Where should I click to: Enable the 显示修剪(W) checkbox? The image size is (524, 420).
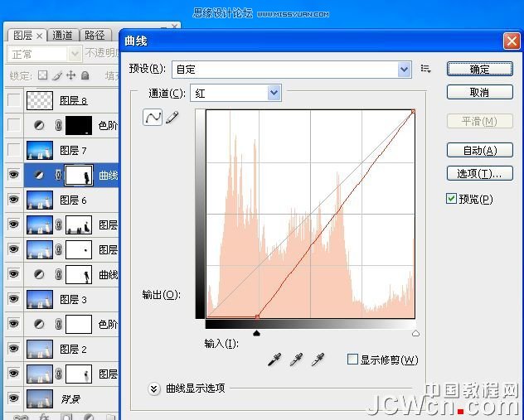[352, 360]
